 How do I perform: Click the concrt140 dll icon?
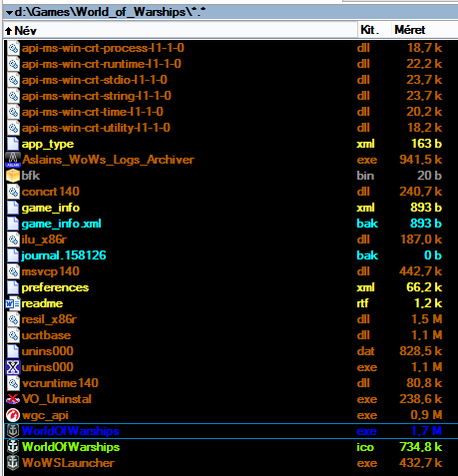[x=13, y=192]
